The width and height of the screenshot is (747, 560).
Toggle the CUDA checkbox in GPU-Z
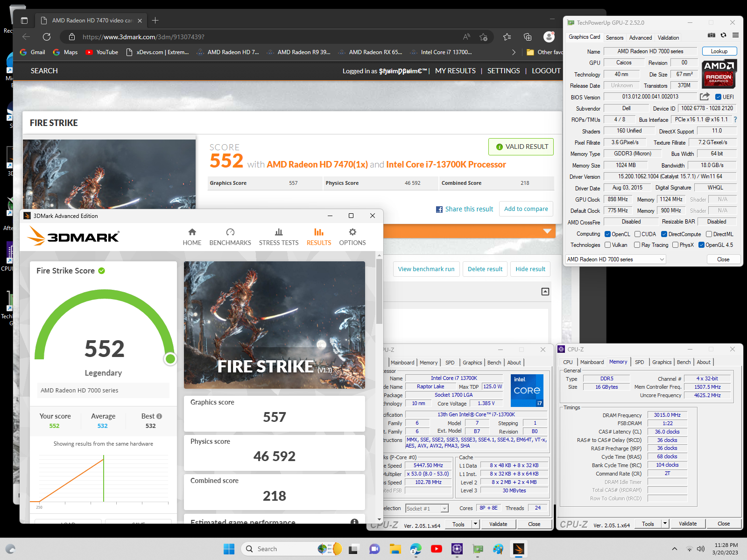pos(637,234)
